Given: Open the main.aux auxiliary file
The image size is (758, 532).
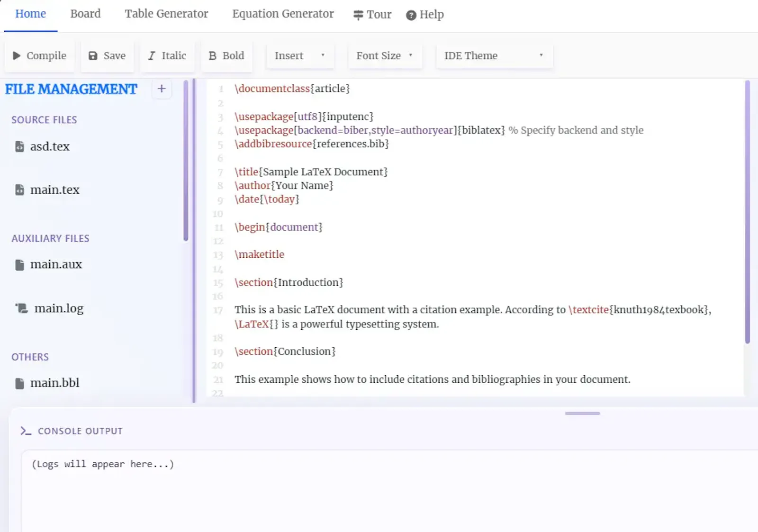Looking at the screenshot, I should coord(56,265).
